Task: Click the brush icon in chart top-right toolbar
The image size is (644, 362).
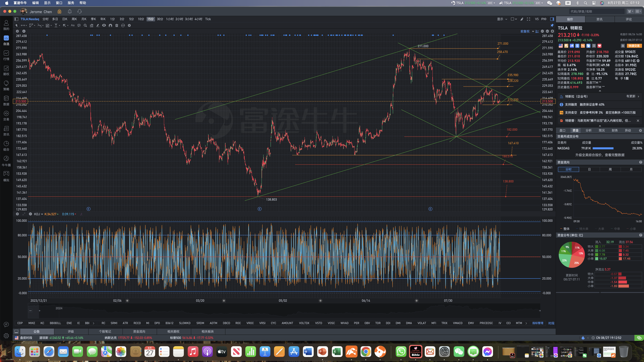Action: click(x=522, y=19)
